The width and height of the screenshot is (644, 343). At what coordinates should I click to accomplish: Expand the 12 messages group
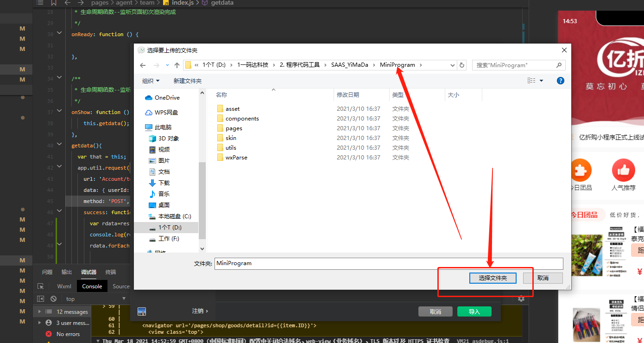pos(39,312)
